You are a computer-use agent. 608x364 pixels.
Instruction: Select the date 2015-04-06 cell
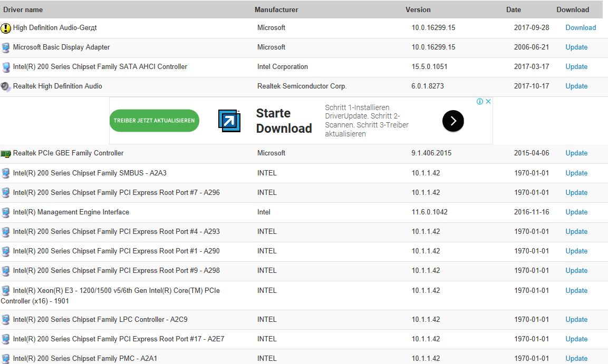click(532, 153)
